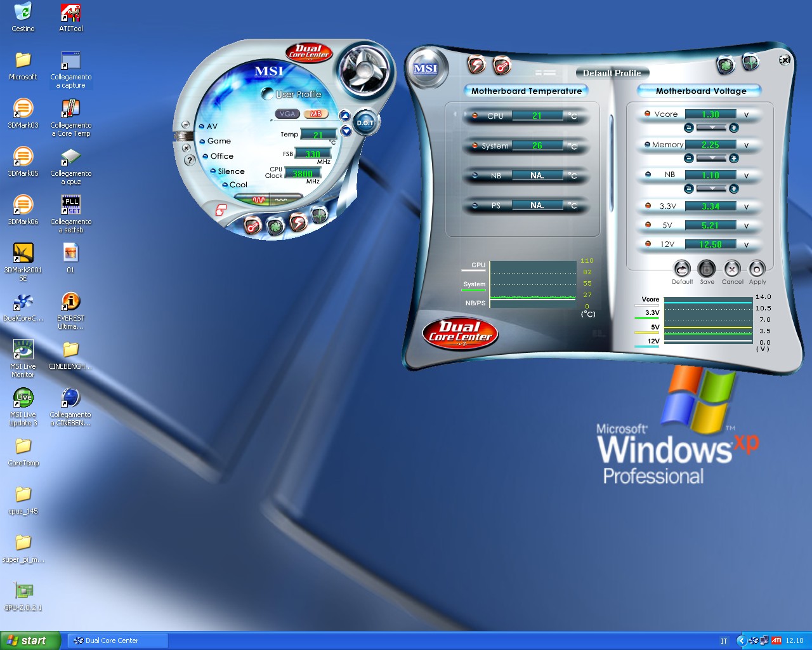Open the NB voltage dropdown arrow
Viewport: 812px width, 650px height.
[x=712, y=188]
